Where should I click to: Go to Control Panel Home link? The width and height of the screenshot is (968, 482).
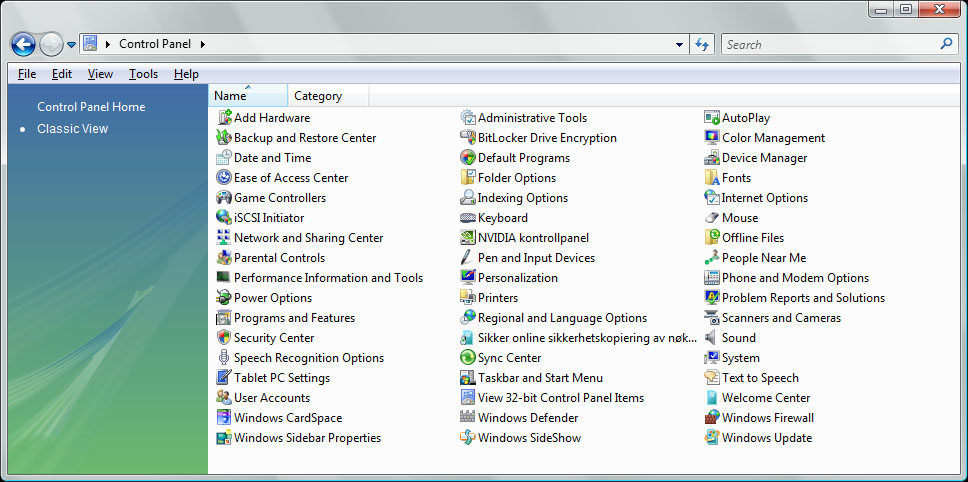tap(91, 107)
